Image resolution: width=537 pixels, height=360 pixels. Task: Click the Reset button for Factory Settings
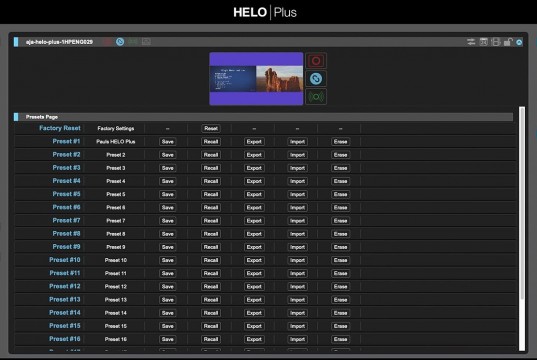[x=211, y=128]
